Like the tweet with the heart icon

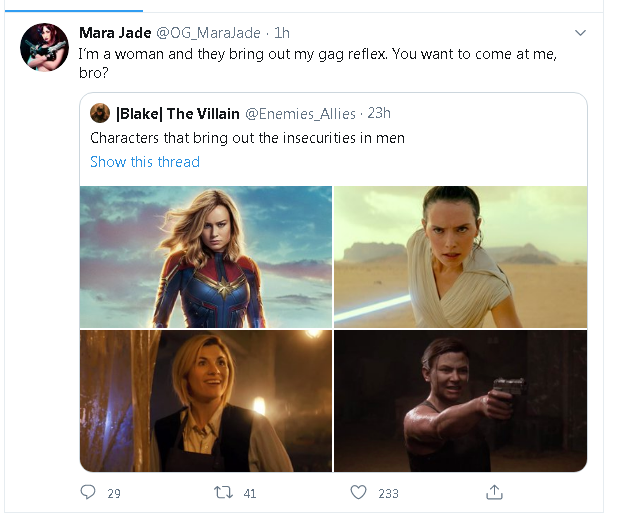(359, 492)
